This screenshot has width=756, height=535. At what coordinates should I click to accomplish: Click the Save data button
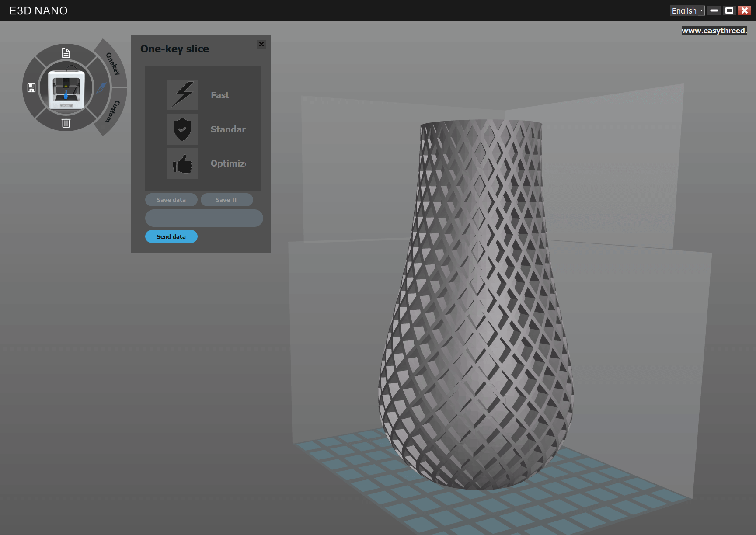coord(171,200)
